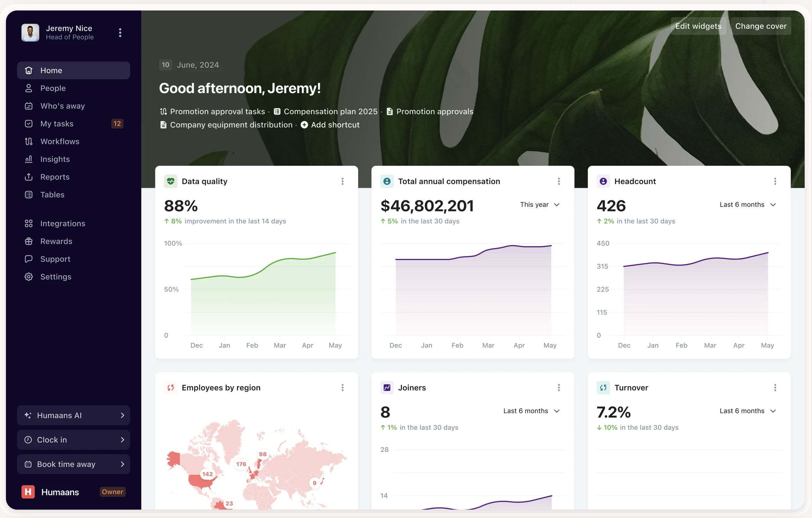Expand Book time away option
The image size is (812, 518).
73,464
